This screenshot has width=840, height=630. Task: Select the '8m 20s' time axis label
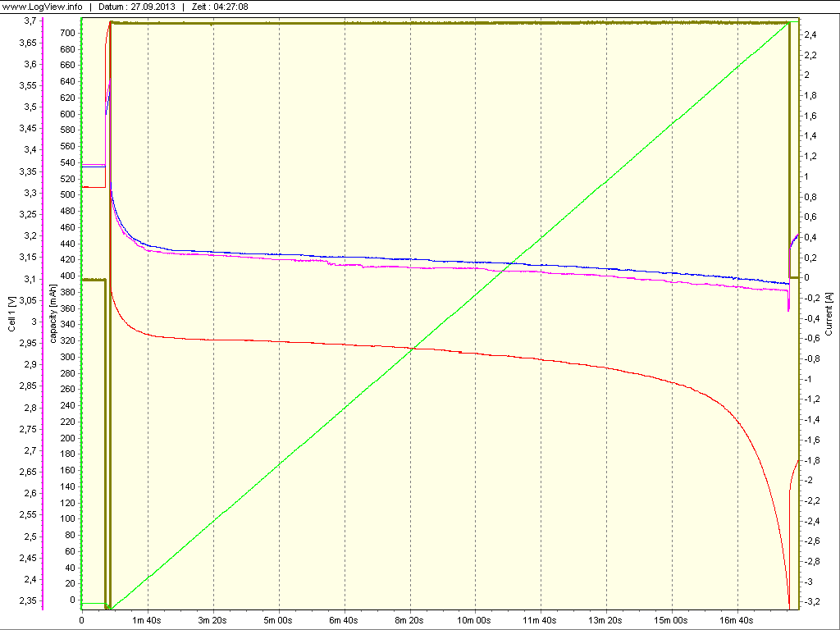pyautogui.click(x=410, y=620)
